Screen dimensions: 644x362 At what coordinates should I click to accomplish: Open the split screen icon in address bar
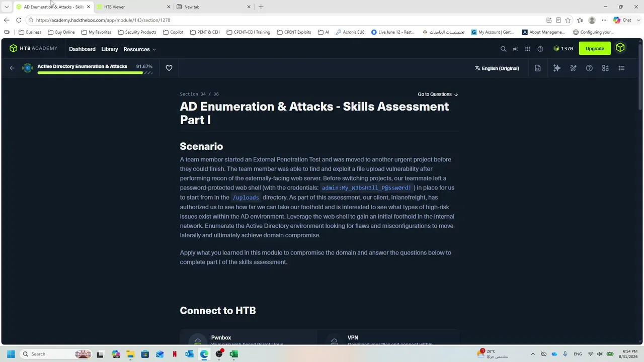pos(549,20)
